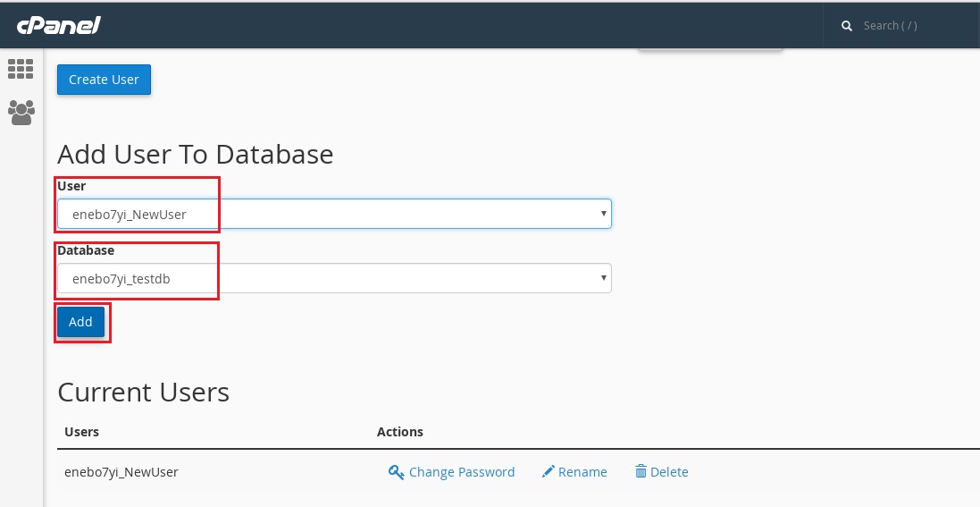Click the Change Password link text

pos(461,472)
